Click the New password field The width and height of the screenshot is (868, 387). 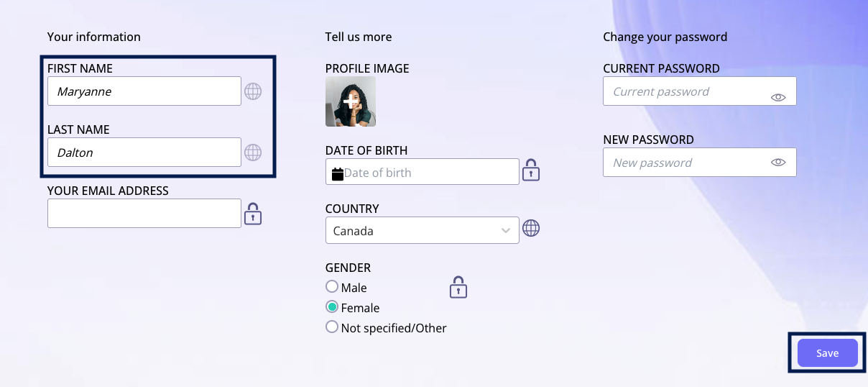700,162
